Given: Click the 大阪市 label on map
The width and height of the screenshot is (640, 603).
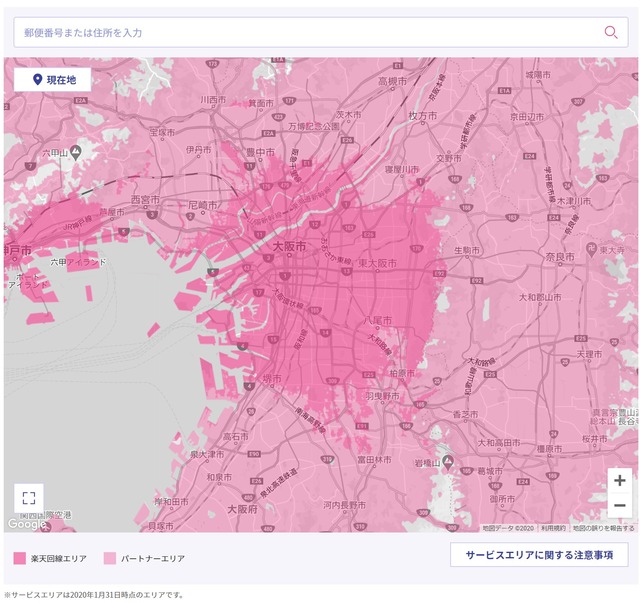Looking at the screenshot, I should click(289, 247).
